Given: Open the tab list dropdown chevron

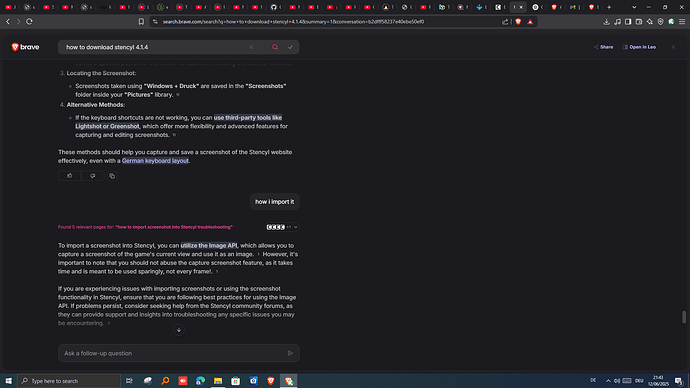Looking at the screenshot, I should pyautogui.click(x=634, y=7).
